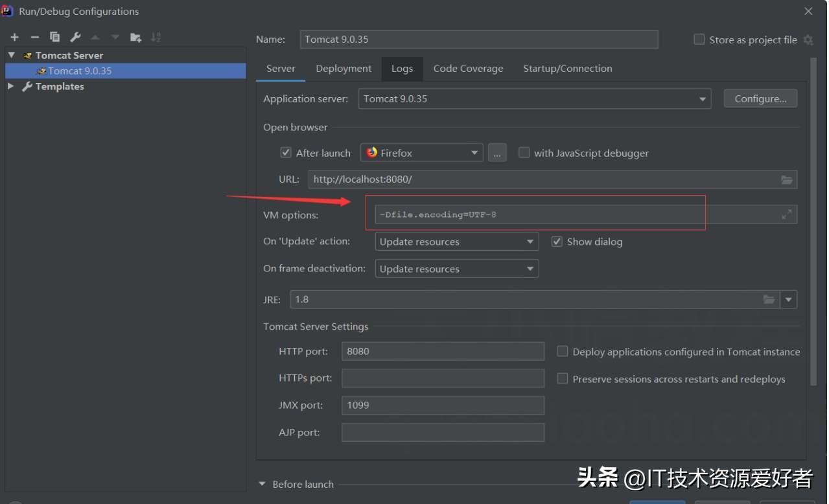This screenshot has height=504, width=829.
Task: Copy the selected configuration
Action: (x=55, y=37)
